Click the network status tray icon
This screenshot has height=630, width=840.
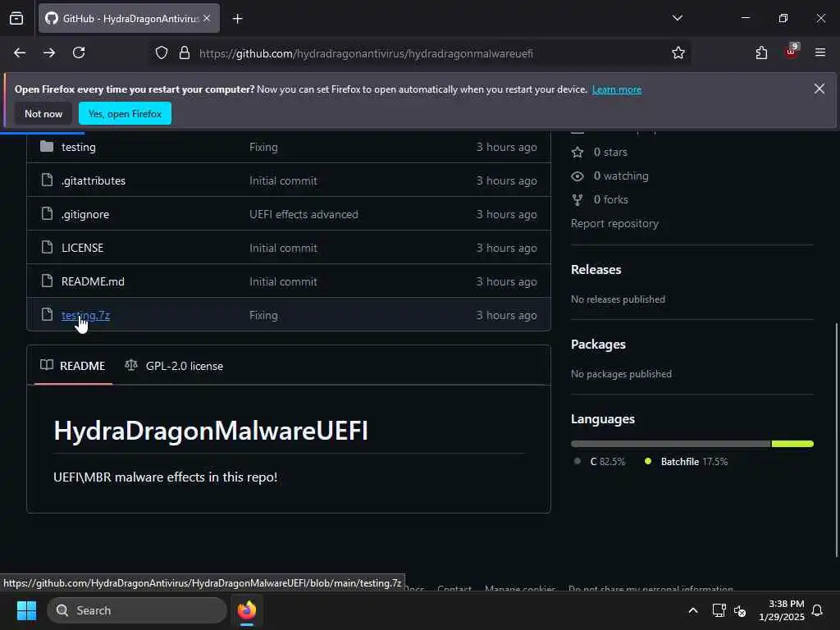(x=719, y=610)
